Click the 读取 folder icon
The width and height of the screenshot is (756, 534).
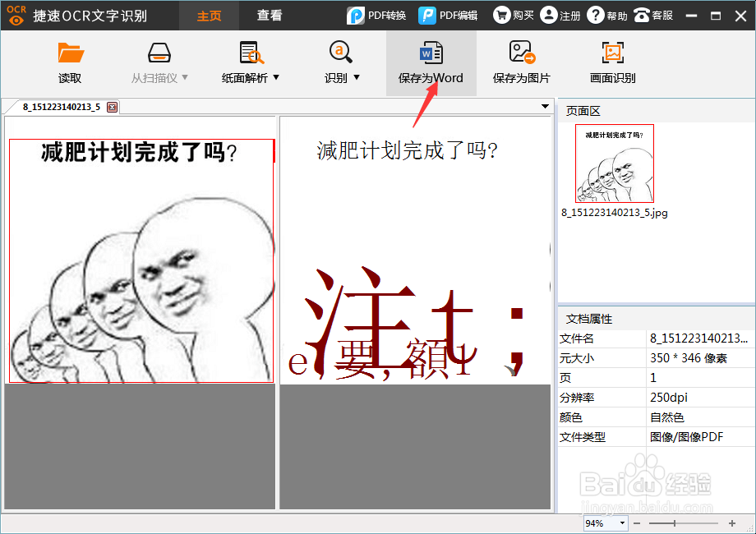[71, 53]
